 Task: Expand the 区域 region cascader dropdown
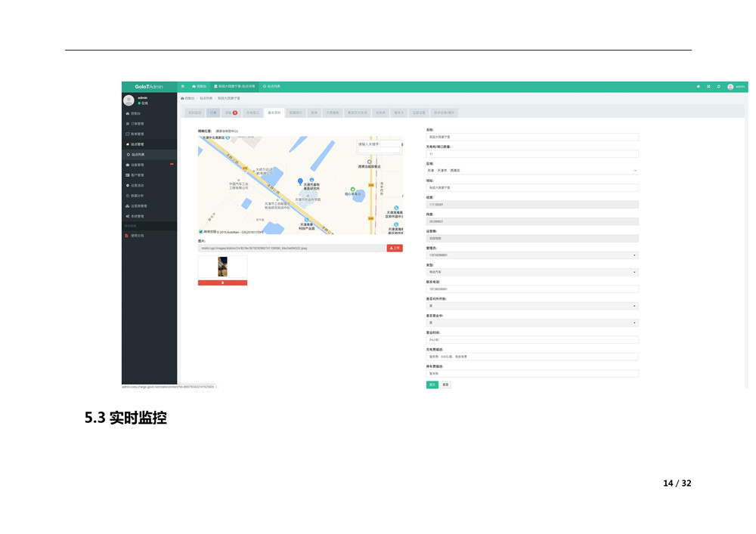click(532, 171)
